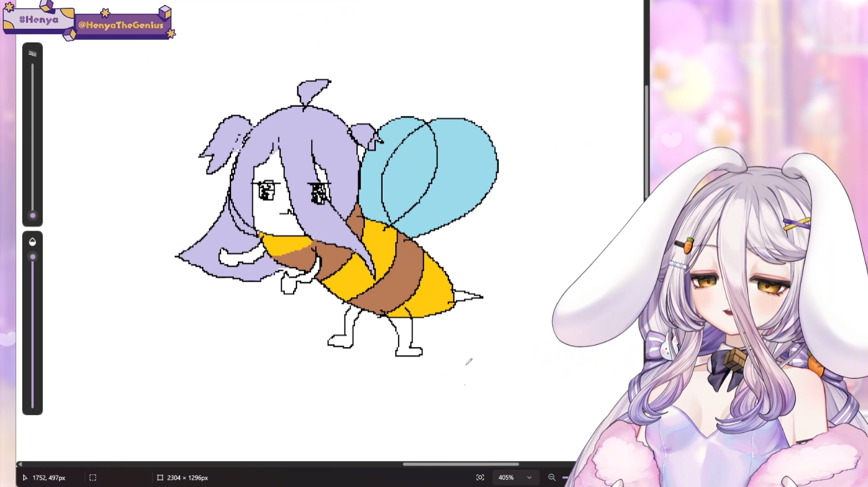Click the opacity droplet icon
Viewport: 868px width, 487px height.
(33, 242)
